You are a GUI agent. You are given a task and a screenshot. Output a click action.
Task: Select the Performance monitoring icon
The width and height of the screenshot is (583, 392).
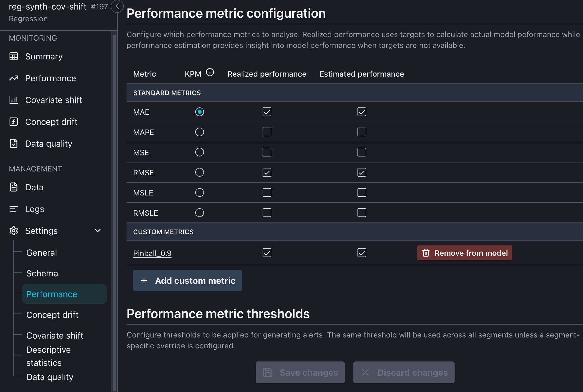coord(14,78)
